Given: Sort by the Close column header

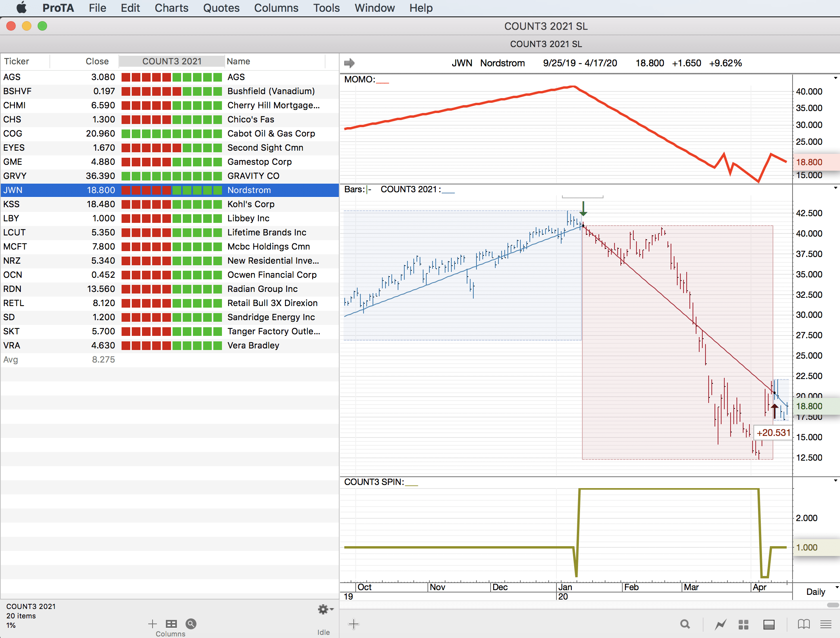Looking at the screenshot, I should (x=97, y=61).
